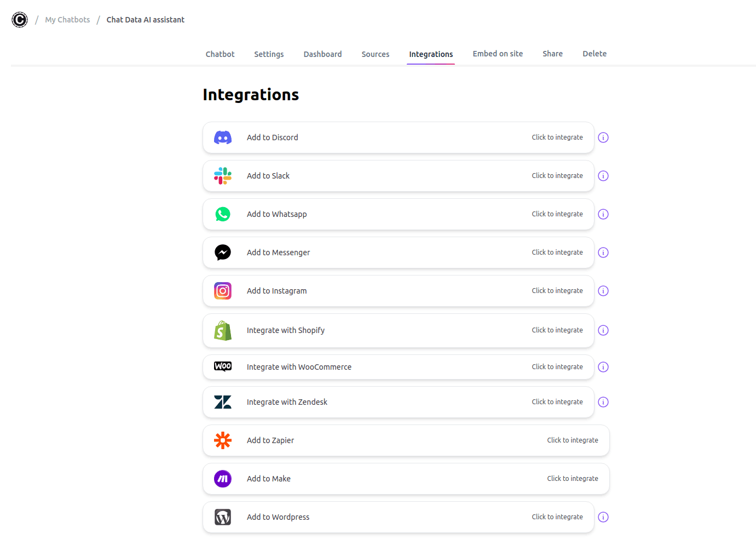Viewport: 756px width, 545px height.
Task: Select the 'Add to Messenger' text
Action: coord(278,253)
